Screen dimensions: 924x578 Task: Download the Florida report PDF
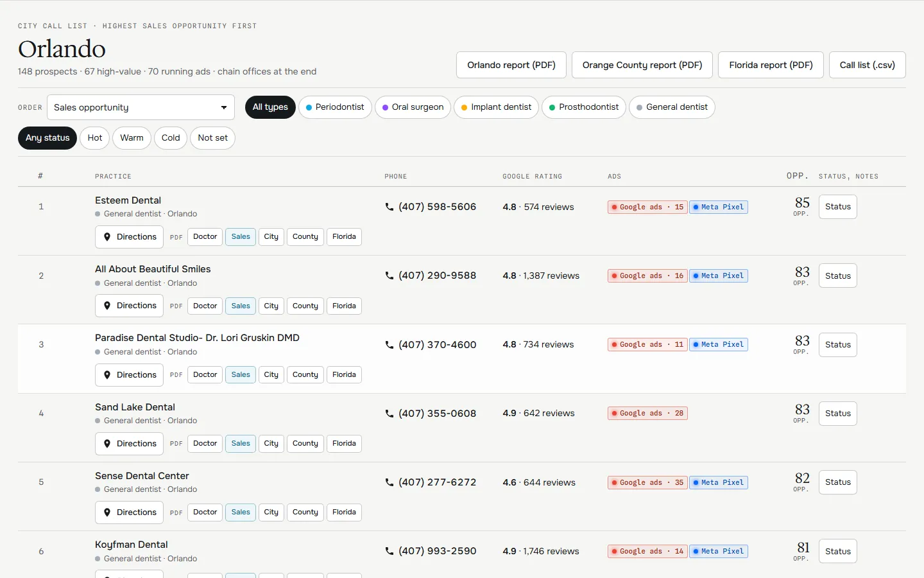[x=771, y=65]
